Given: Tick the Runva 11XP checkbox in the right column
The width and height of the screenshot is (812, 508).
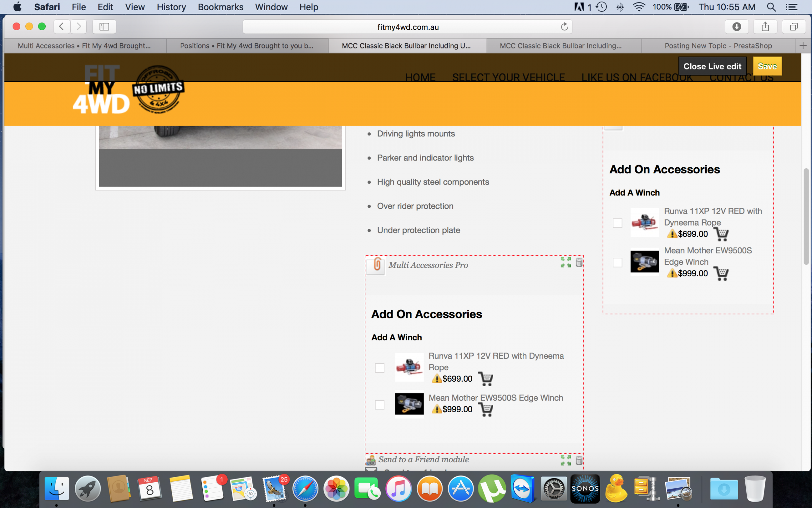Looking at the screenshot, I should (x=617, y=223).
